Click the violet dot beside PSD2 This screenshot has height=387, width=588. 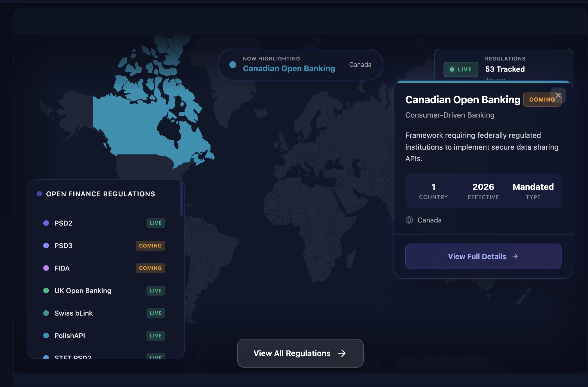(x=46, y=223)
